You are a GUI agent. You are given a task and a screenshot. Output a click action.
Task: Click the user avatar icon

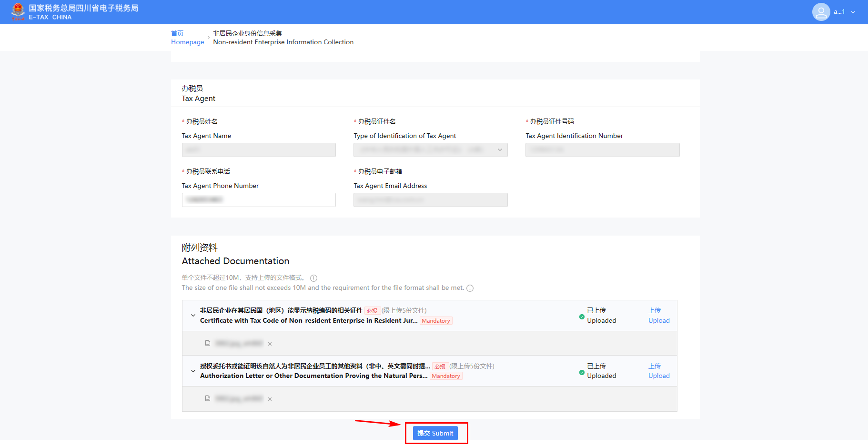821,12
